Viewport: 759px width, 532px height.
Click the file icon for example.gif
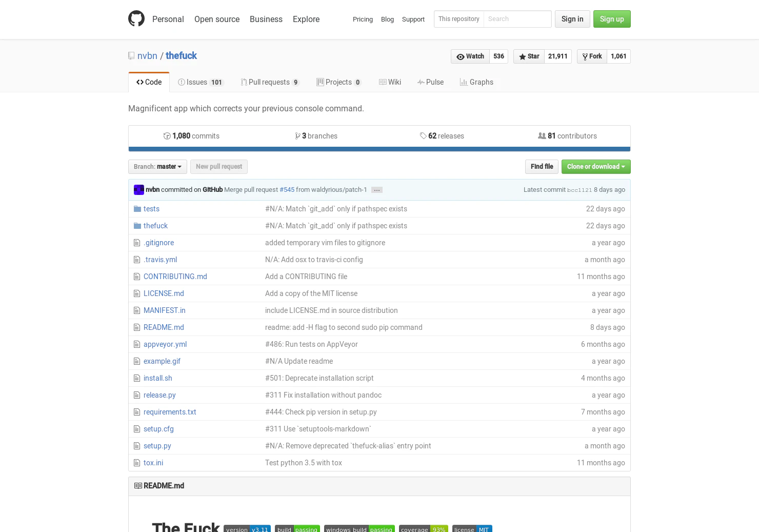[x=137, y=361]
